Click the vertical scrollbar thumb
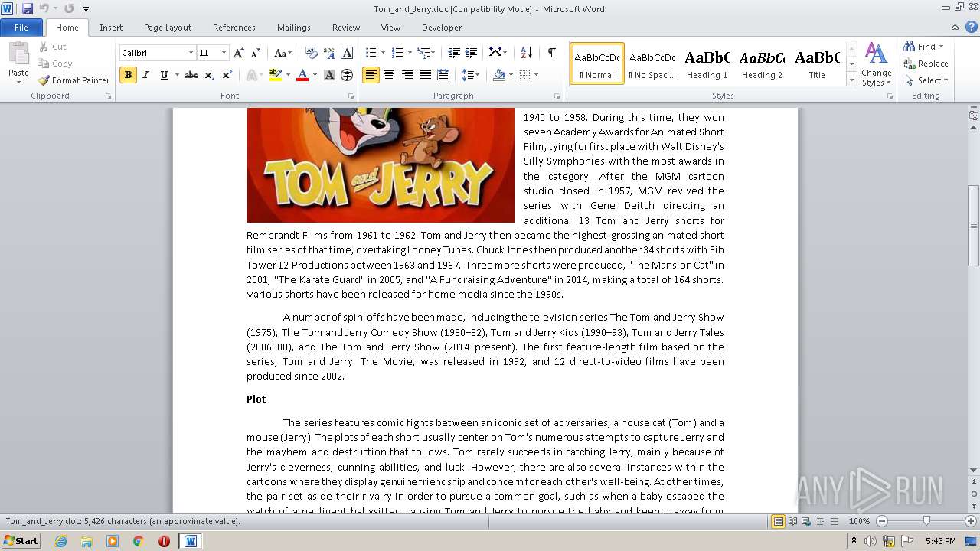This screenshot has height=551, width=980. click(x=973, y=226)
